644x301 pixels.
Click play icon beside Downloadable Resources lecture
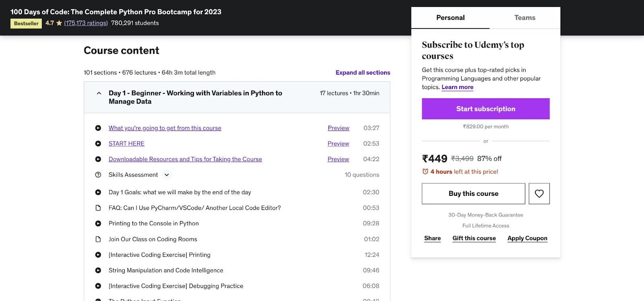(98, 159)
